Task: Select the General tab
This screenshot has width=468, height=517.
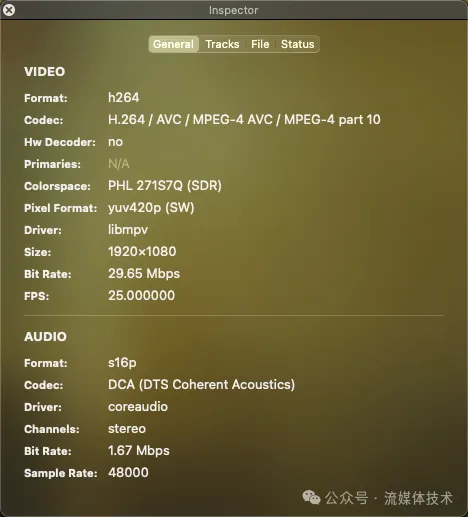Action: [174, 44]
